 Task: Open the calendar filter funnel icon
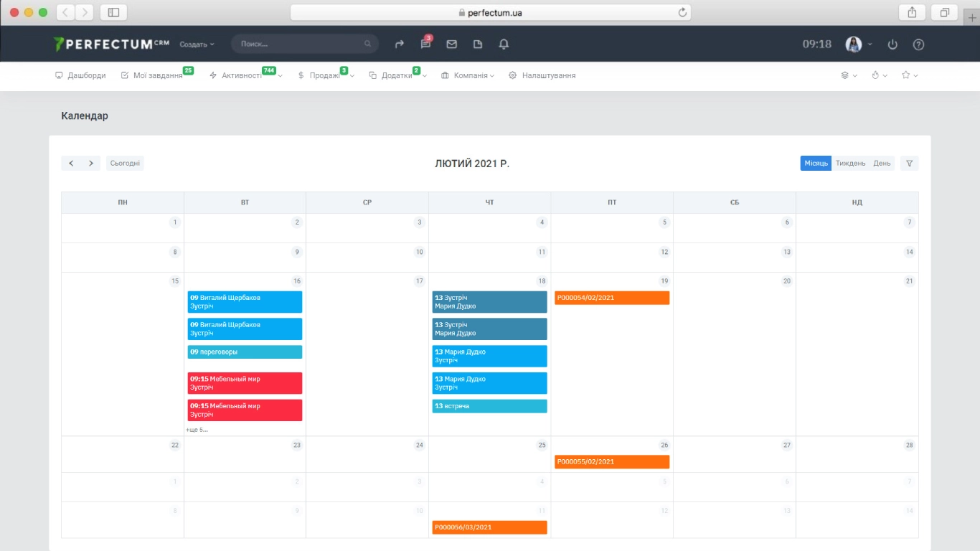click(909, 164)
